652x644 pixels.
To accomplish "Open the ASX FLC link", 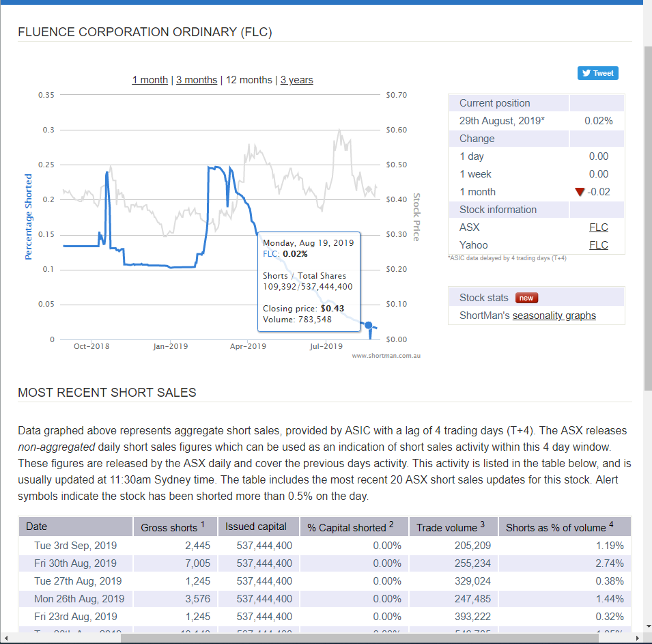I will [598, 227].
